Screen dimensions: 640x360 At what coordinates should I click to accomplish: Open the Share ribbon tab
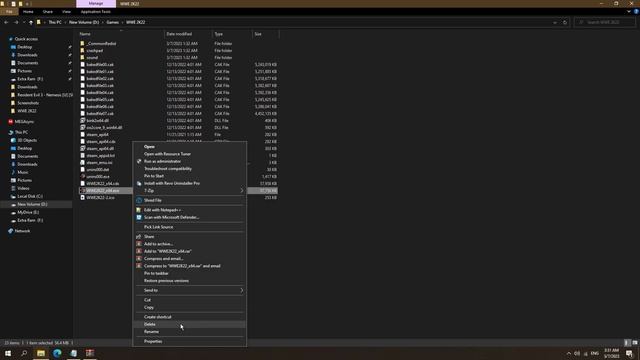point(48,12)
